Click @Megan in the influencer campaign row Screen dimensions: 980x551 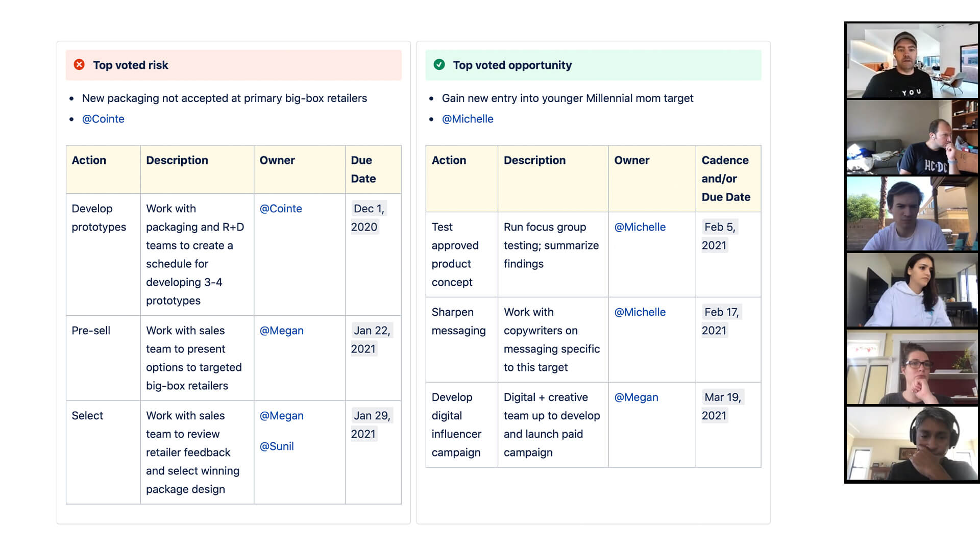pos(636,397)
